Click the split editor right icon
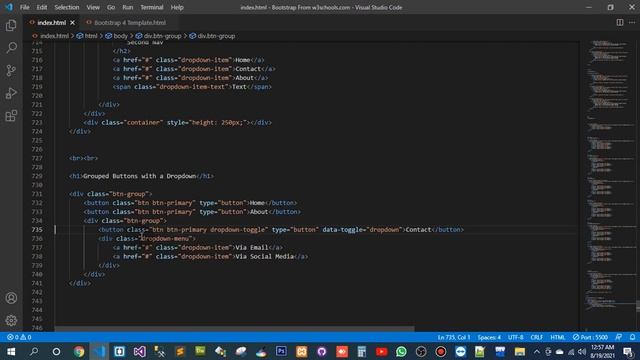The height and width of the screenshot is (360, 640). coord(620,22)
